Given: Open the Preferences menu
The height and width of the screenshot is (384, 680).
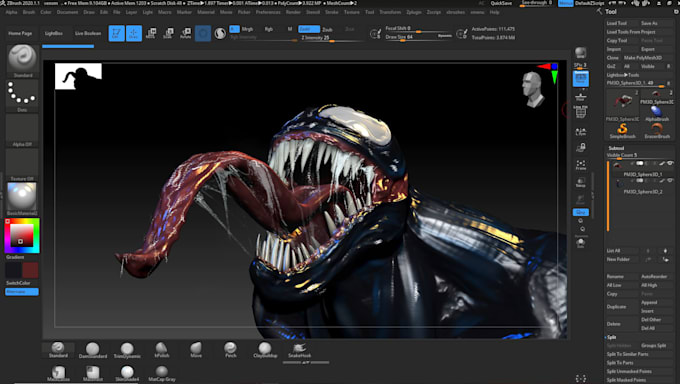Looking at the screenshot, I should tap(268, 12).
